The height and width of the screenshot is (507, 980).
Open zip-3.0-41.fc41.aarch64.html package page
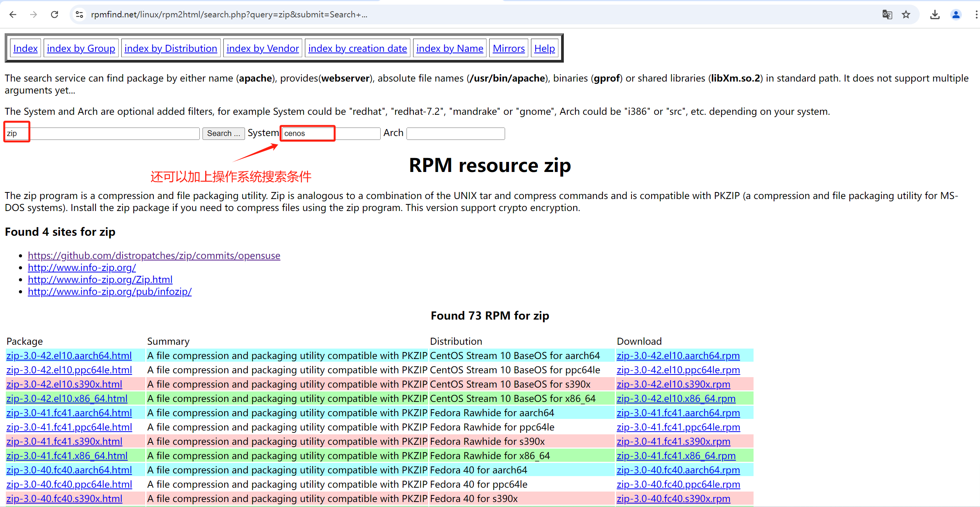[x=69, y=413]
